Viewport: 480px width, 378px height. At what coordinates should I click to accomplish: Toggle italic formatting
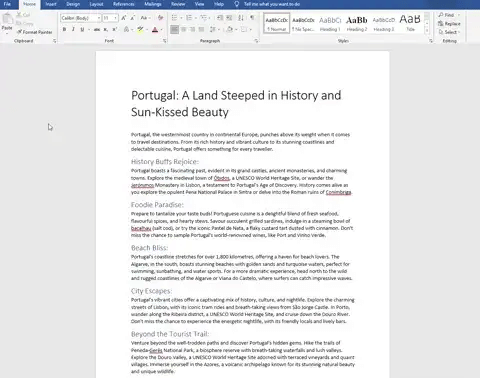tap(73, 30)
